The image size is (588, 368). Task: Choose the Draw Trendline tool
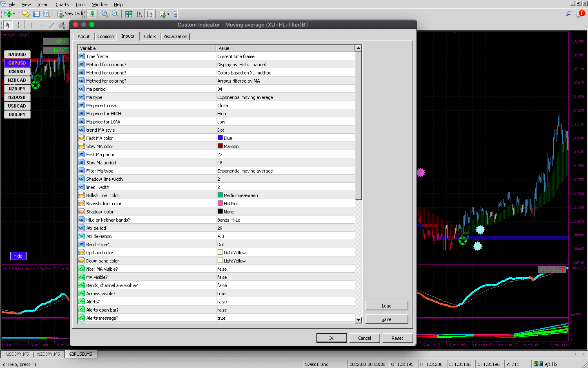(52, 25)
